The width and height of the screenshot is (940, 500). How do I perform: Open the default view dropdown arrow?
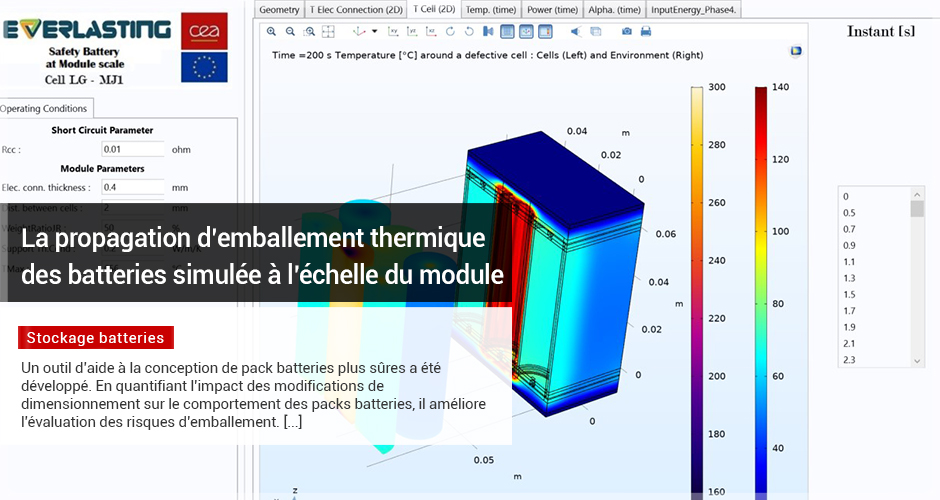click(x=374, y=31)
